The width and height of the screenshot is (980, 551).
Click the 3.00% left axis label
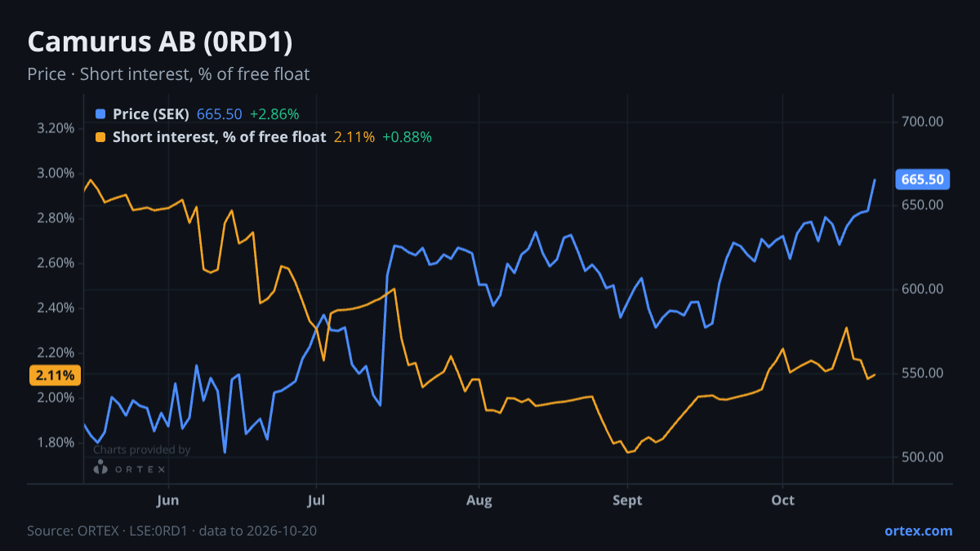coord(56,173)
